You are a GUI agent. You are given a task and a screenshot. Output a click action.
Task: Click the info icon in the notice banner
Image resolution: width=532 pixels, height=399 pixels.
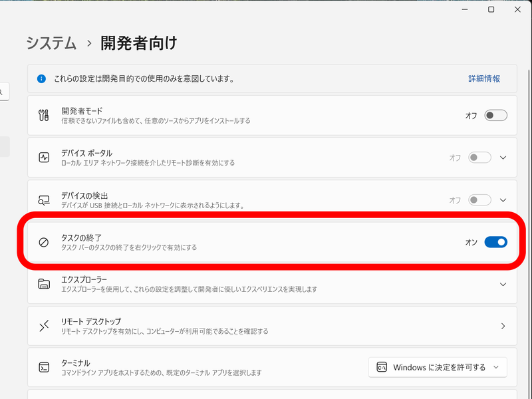coord(40,78)
